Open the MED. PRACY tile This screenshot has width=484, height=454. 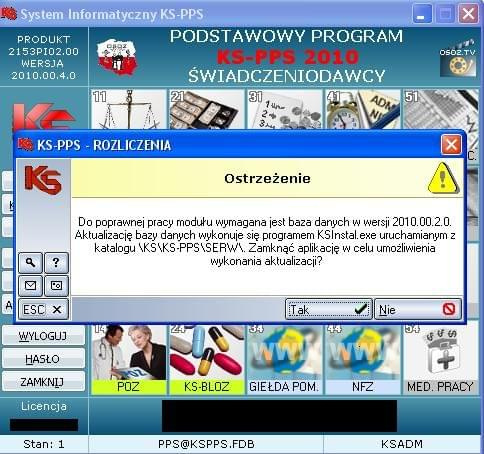click(x=440, y=359)
